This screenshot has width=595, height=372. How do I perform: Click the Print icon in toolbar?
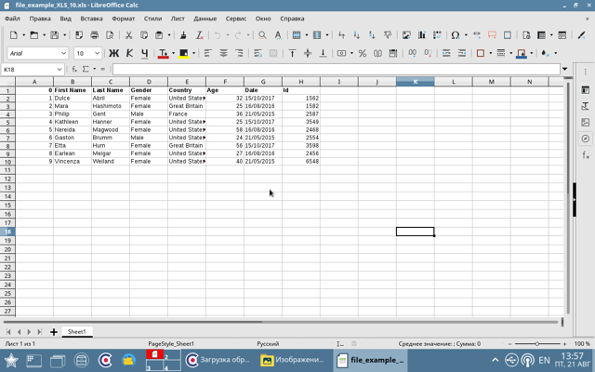[x=94, y=35]
